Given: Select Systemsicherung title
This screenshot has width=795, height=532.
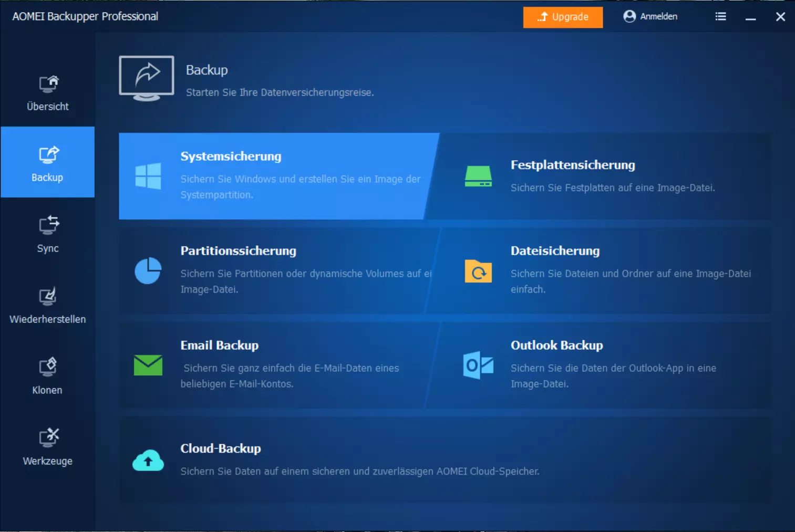Looking at the screenshot, I should pyautogui.click(x=231, y=157).
